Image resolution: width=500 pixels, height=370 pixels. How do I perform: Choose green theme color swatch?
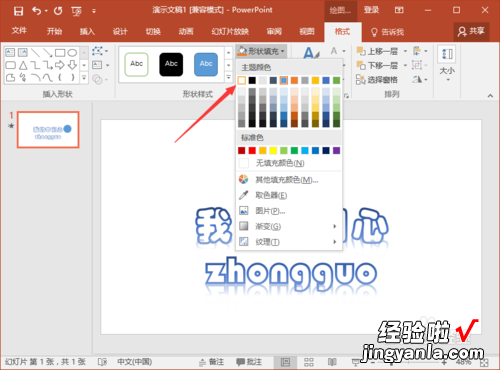pos(336,80)
